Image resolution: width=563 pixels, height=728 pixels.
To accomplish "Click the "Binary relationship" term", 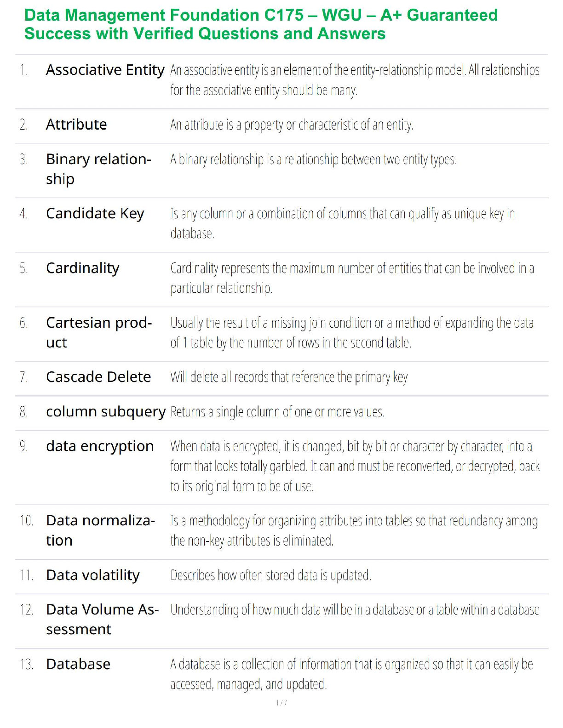I will 98,169.
